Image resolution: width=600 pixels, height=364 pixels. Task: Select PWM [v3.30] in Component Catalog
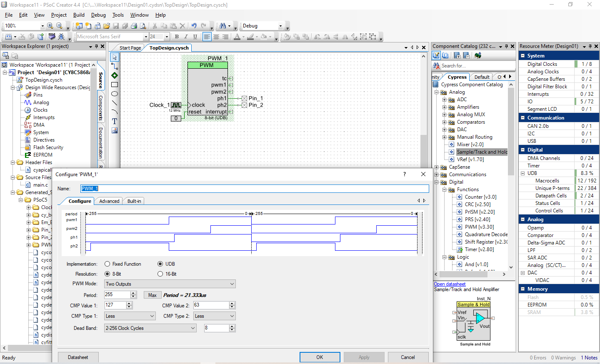[x=479, y=227]
